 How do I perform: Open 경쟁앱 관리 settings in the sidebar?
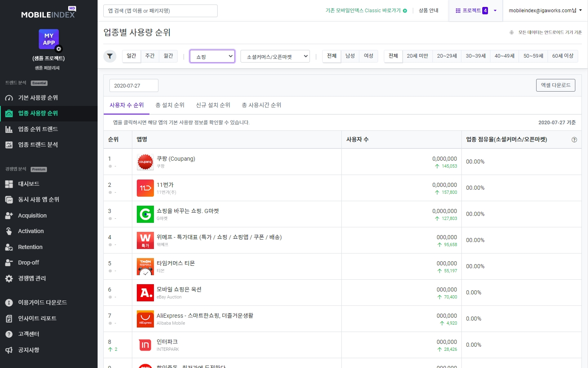tap(49, 278)
